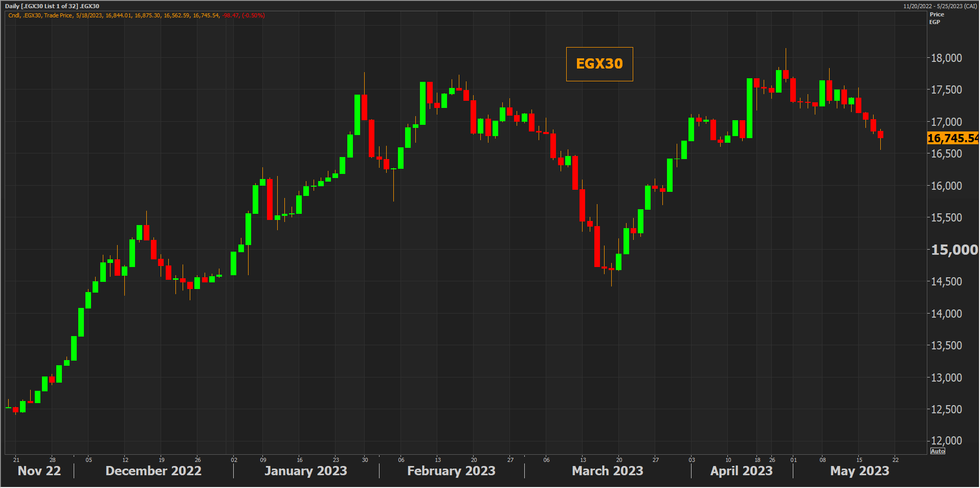Screen dimensions: 980x488
Task: Click the Auto scale button on price axis
Action: pyautogui.click(x=937, y=451)
